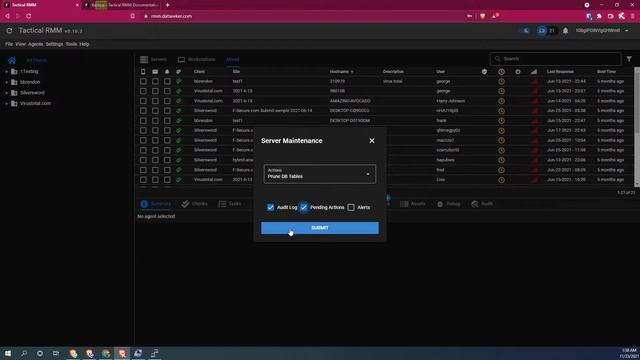
Task: Open the View menu
Action: point(20,44)
